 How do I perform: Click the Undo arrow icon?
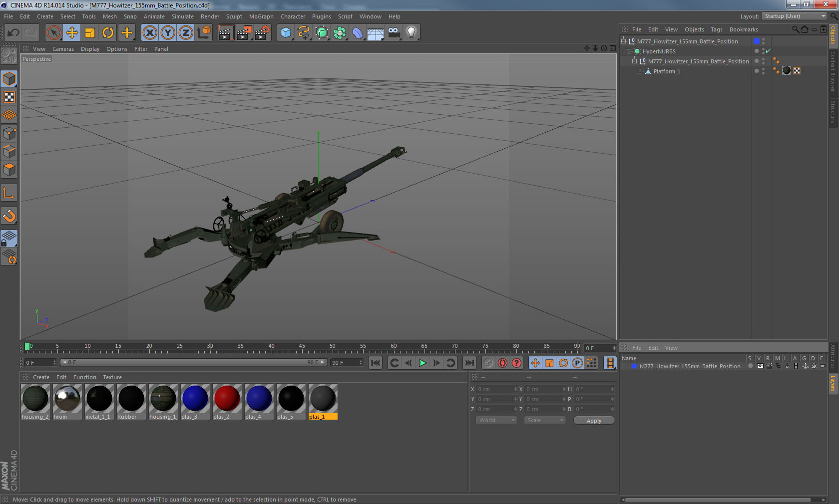13,33
